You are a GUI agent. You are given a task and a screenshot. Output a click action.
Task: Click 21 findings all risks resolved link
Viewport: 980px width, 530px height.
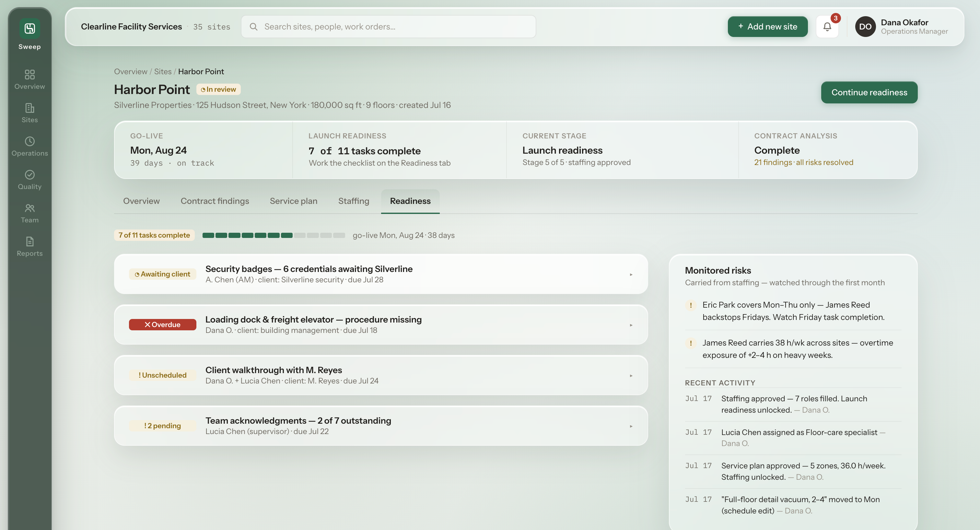[803, 162]
